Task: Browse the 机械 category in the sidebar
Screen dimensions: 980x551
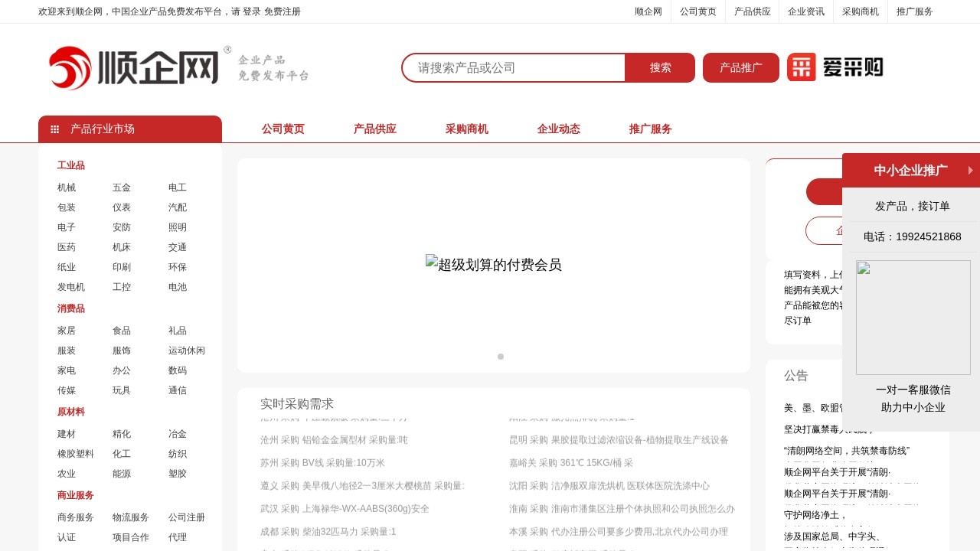Action: [66, 187]
